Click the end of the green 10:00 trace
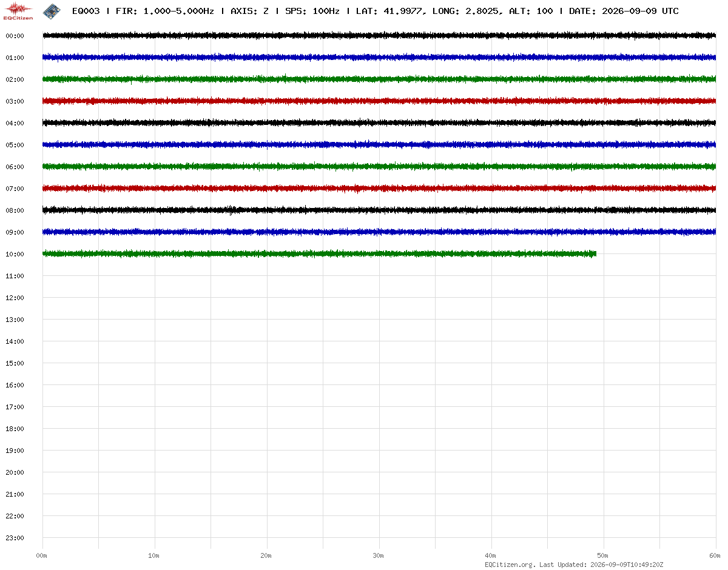Screen dimensions: 728x570 coord(595,253)
